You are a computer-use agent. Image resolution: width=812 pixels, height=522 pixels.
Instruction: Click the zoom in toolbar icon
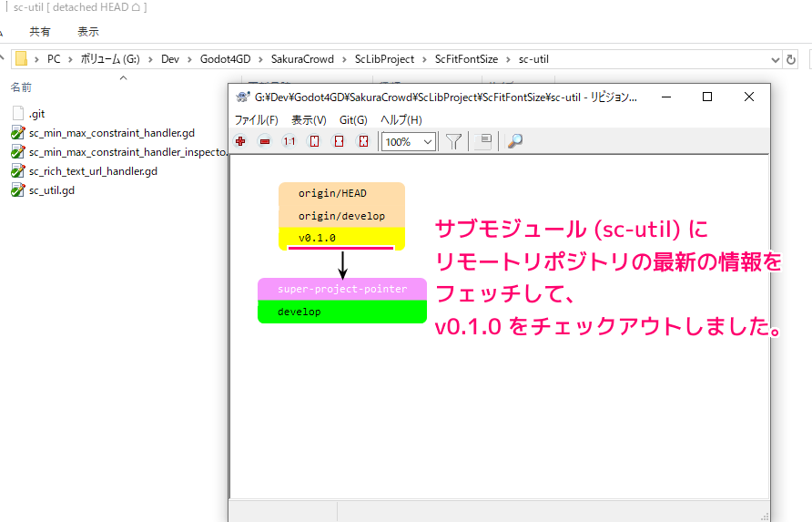point(240,141)
